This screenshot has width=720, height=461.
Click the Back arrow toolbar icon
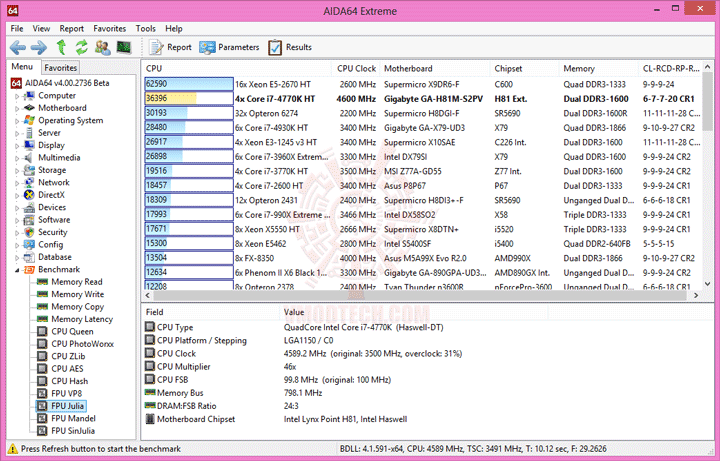click(x=18, y=47)
